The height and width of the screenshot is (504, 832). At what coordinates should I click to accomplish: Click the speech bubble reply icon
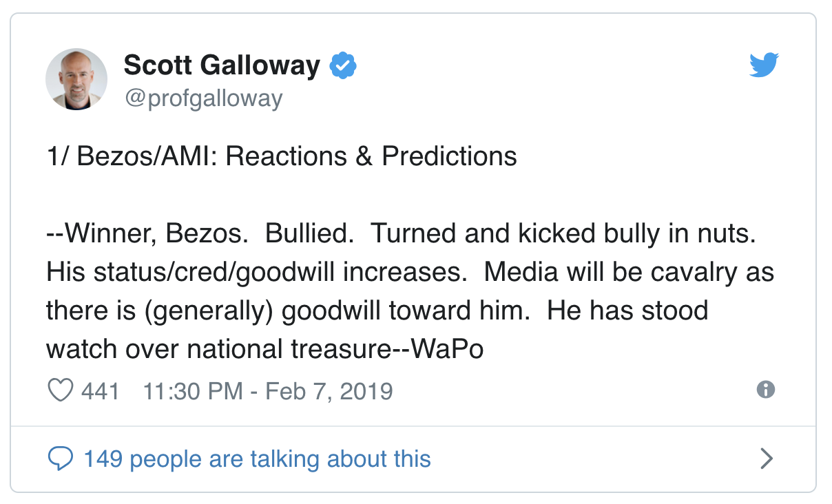(61, 459)
